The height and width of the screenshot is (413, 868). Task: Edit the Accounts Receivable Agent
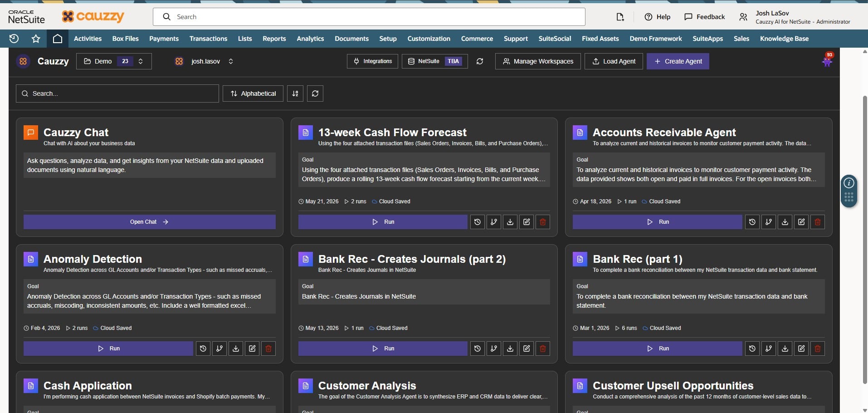(801, 222)
